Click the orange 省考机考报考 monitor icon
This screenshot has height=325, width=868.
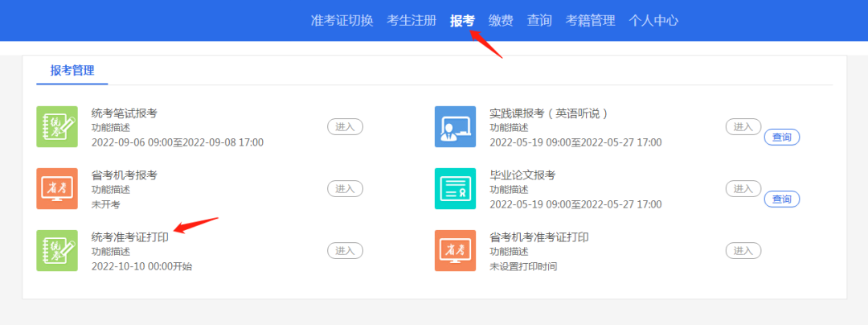point(57,188)
